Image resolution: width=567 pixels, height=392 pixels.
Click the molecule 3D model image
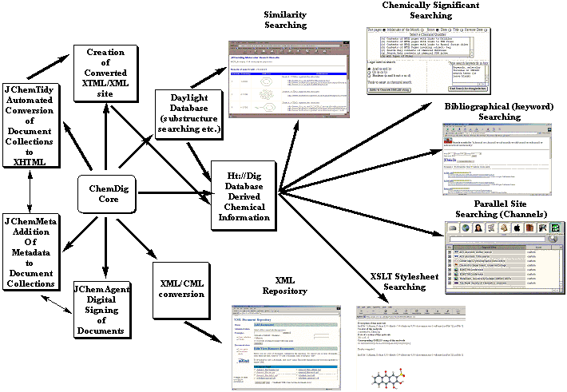[387, 378]
